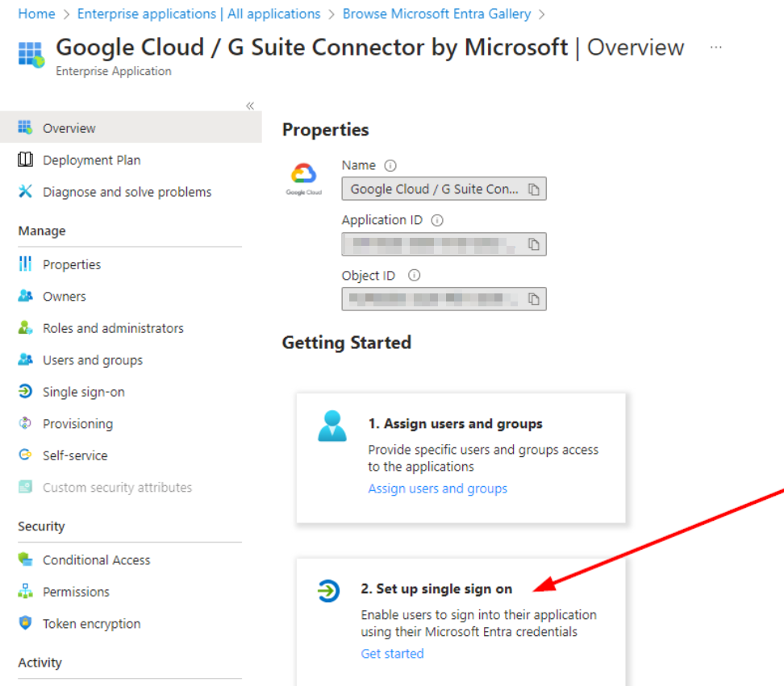Copy the Object ID value
784x686 pixels.
pyautogui.click(x=533, y=299)
